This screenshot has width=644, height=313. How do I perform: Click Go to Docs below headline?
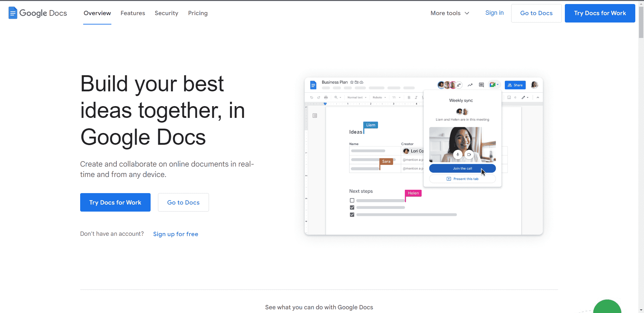click(x=183, y=202)
